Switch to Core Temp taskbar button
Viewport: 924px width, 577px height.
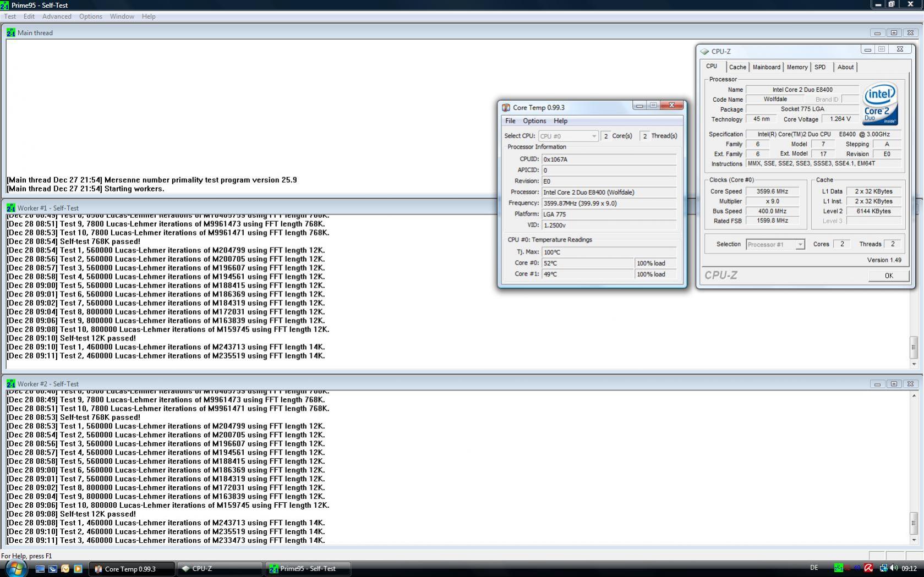(x=133, y=569)
